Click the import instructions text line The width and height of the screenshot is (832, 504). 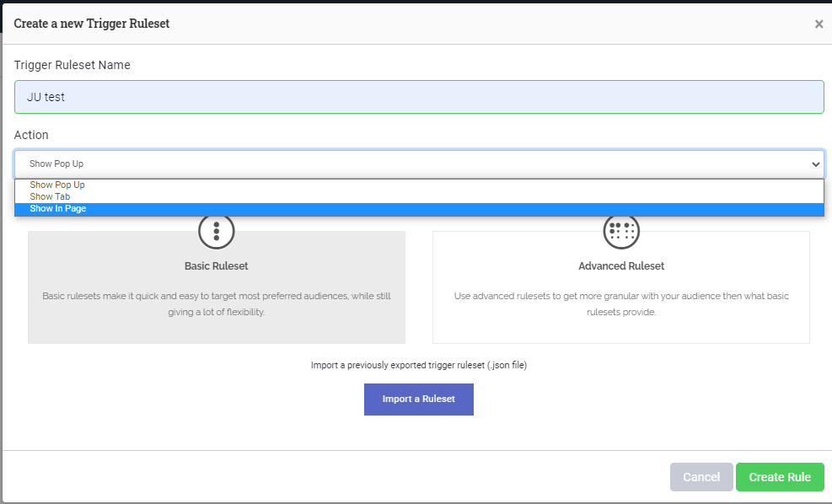(x=419, y=365)
